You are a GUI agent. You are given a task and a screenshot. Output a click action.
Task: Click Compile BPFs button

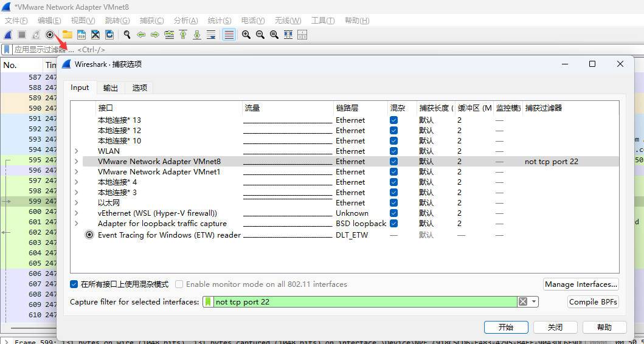593,302
